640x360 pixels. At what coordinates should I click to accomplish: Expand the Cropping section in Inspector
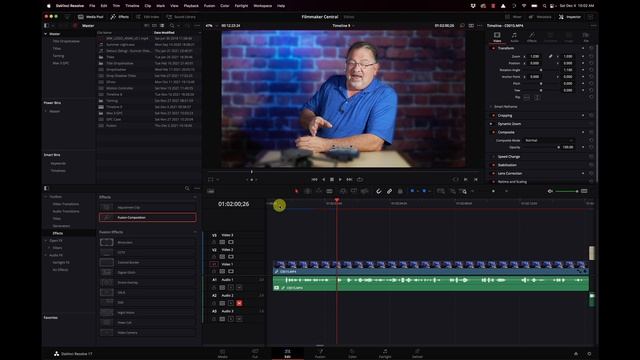click(x=505, y=116)
